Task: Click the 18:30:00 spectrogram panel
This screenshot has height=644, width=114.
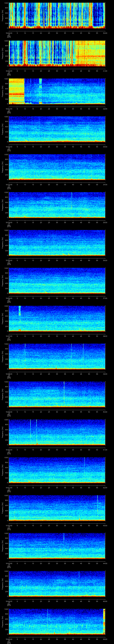Action: [57, 54]
